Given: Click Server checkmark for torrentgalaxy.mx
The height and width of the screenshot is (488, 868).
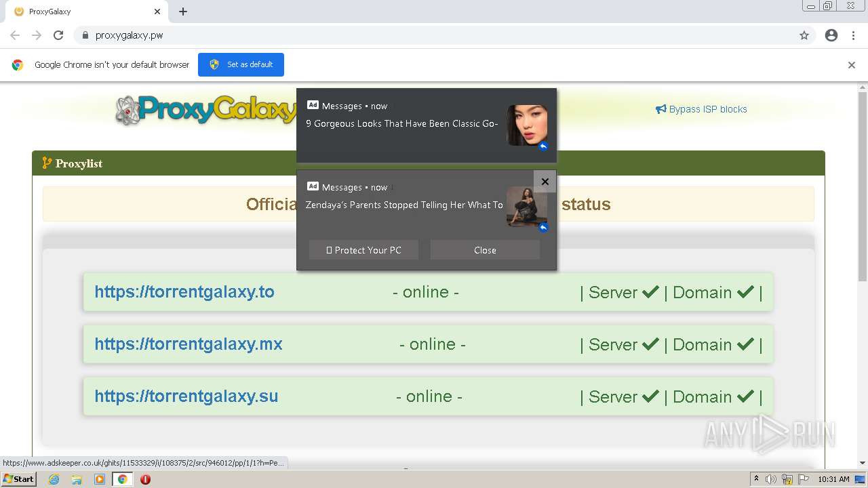Looking at the screenshot, I should [650, 344].
